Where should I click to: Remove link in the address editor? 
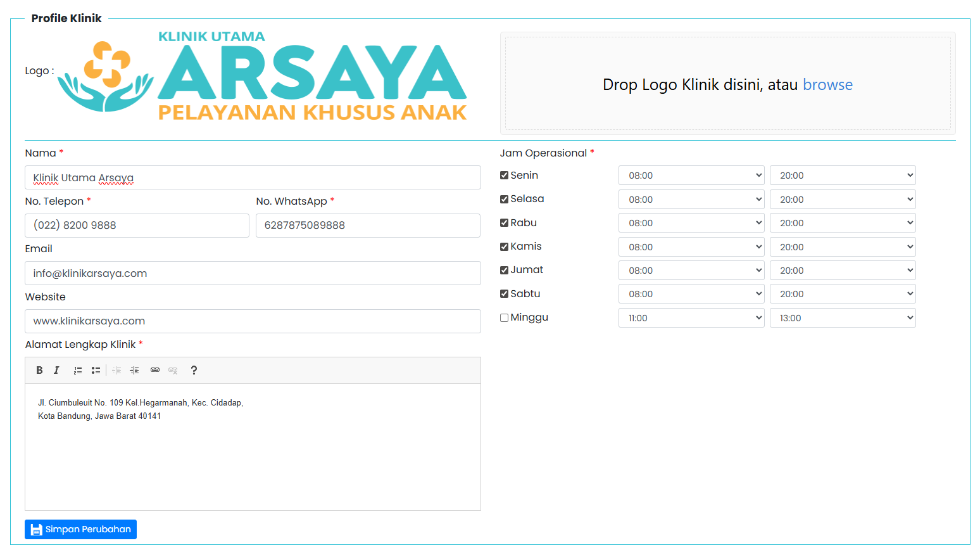coord(173,370)
